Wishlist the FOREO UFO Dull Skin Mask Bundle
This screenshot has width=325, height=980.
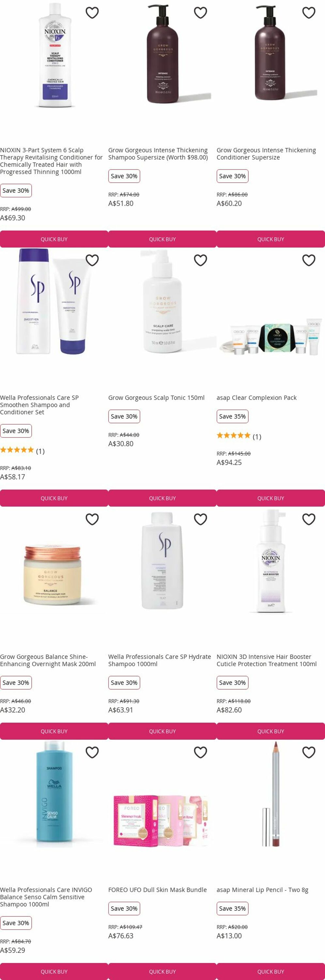click(x=200, y=752)
